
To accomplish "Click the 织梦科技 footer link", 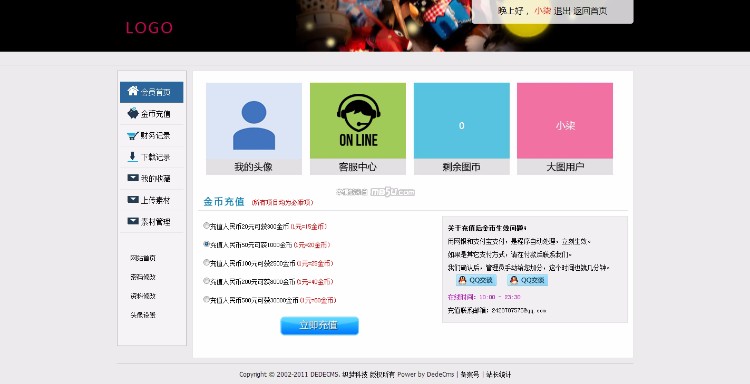I will pos(354,374).
